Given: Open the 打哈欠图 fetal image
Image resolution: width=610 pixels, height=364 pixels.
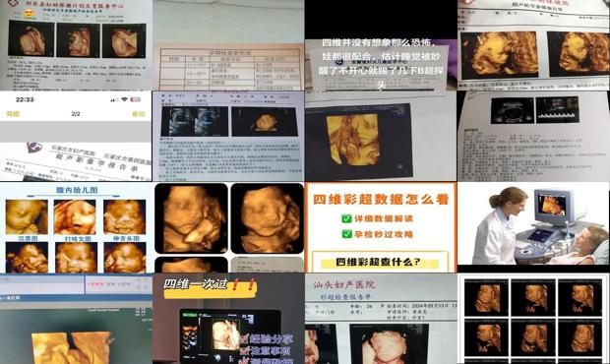Looking at the screenshot, I should pyautogui.click(x=75, y=216).
